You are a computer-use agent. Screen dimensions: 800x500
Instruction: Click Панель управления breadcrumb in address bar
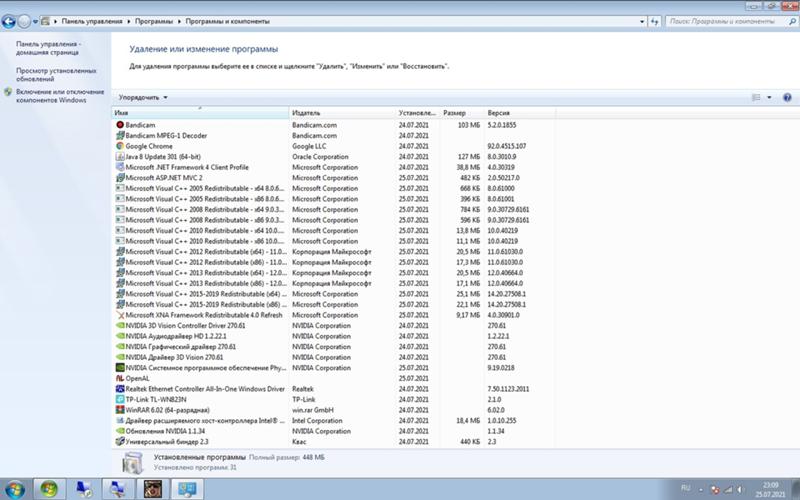[92, 21]
